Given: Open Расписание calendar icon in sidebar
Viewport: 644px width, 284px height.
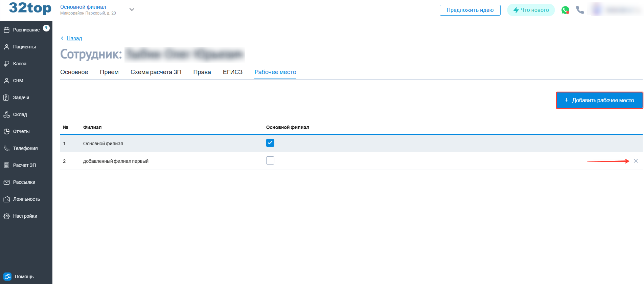Looking at the screenshot, I should tap(6, 30).
